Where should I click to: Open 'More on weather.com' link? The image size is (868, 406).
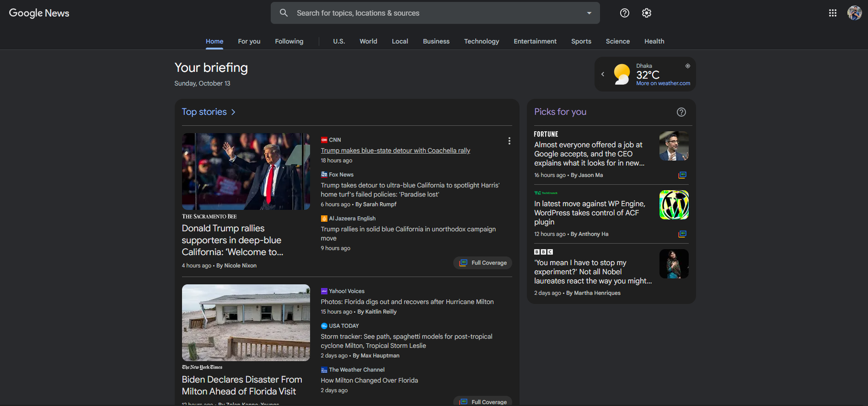(663, 83)
